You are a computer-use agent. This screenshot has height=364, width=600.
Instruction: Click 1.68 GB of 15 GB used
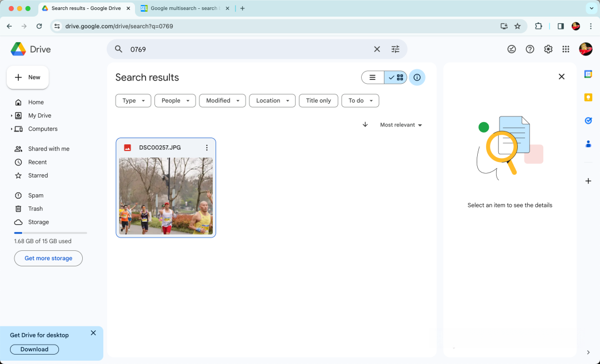coord(43,241)
